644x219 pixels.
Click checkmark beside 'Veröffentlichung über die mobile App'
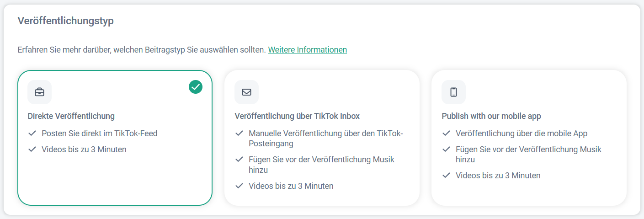(446, 134)
